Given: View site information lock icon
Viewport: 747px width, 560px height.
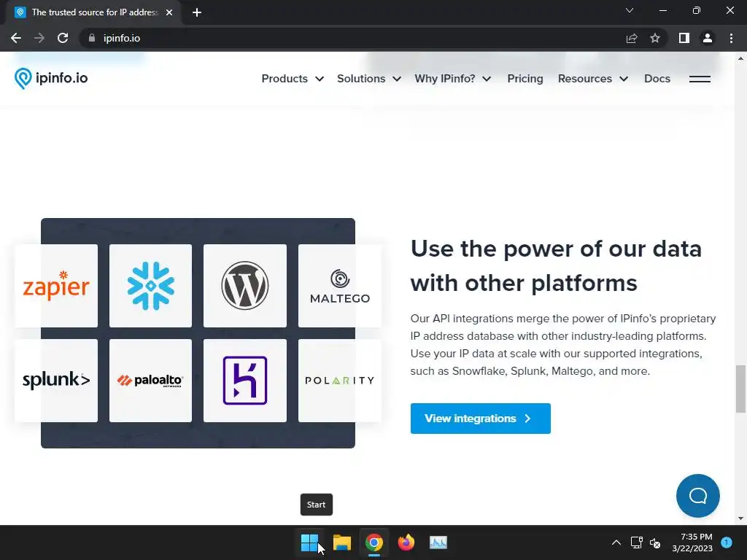Looking at the screenshot, I should 92,38.
